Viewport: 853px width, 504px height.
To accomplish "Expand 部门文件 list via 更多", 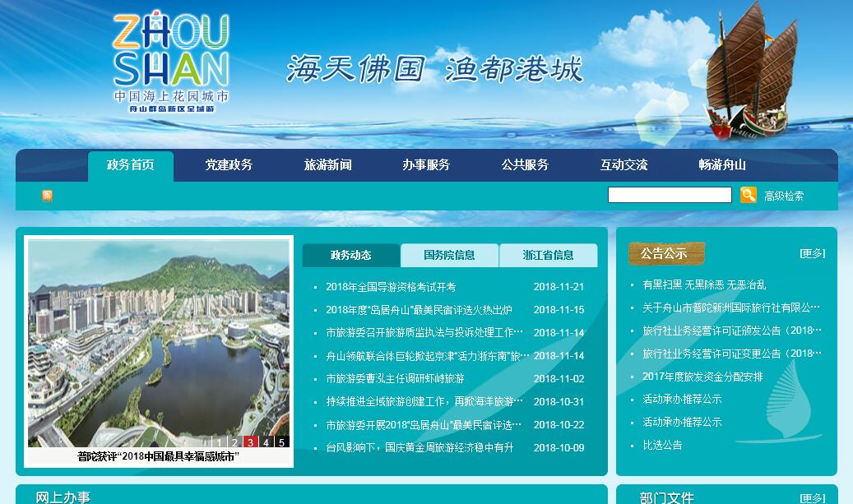I will point(812,498).
